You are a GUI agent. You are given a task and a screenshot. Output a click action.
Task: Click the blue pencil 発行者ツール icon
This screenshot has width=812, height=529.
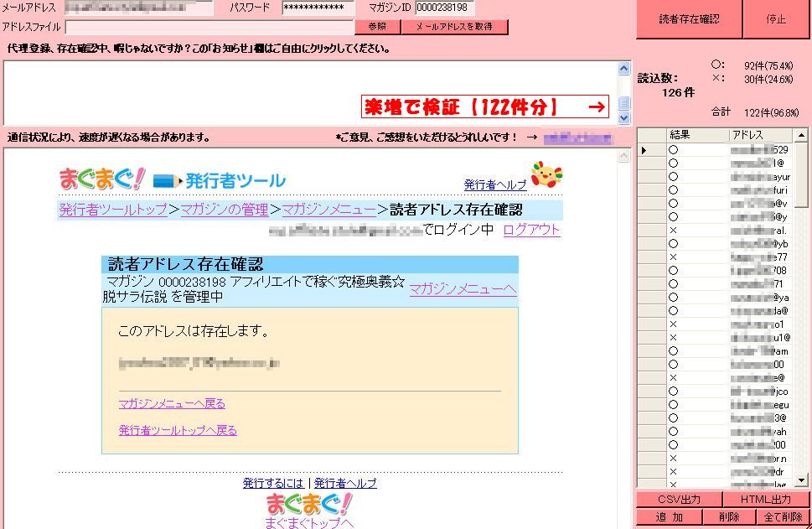[x=168, y=181]
